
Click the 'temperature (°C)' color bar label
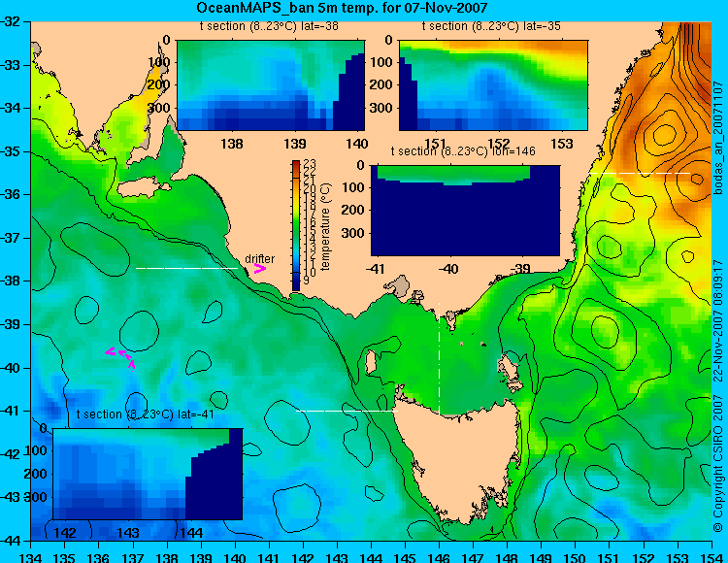click(325, 226)
